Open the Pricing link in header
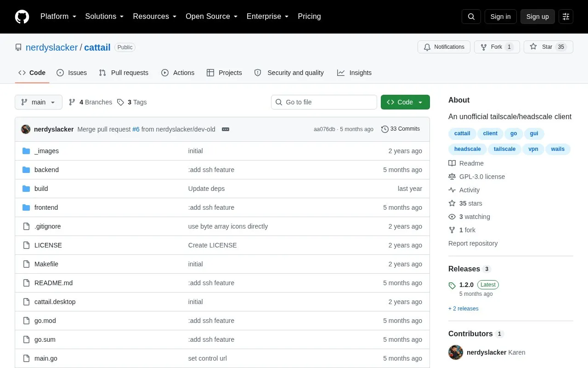The width and height of the screenshot is (588, 368). (309, 17)
